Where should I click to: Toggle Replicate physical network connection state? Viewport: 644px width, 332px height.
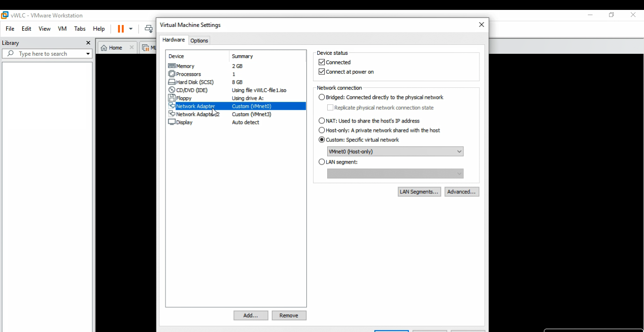330,108
